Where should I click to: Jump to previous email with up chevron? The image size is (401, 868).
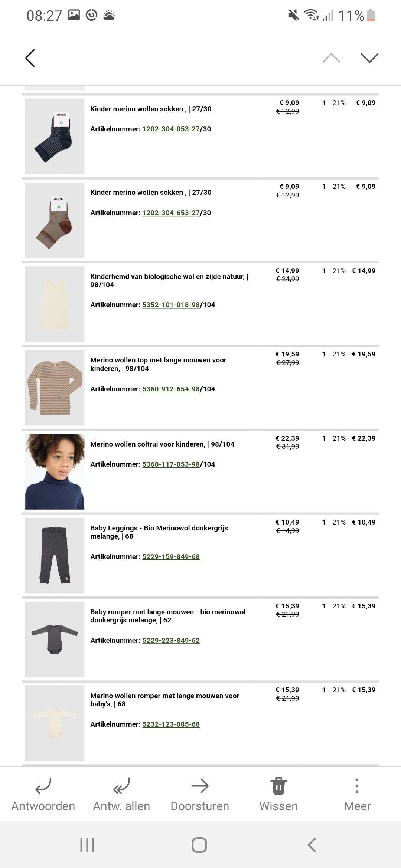click(331, 58)
